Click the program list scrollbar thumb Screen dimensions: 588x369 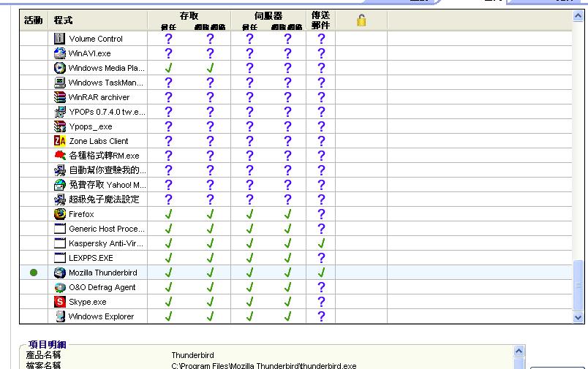(x=578, y=285)
